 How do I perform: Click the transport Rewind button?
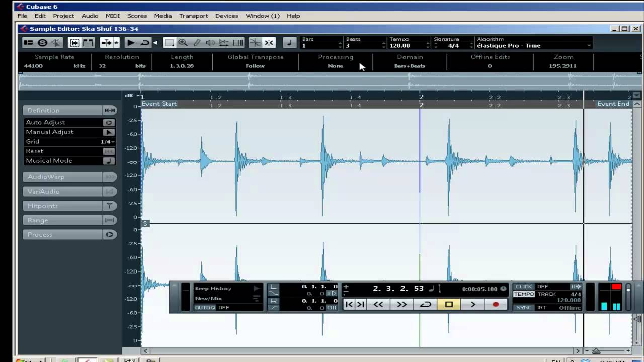click(x=378, y=304)
